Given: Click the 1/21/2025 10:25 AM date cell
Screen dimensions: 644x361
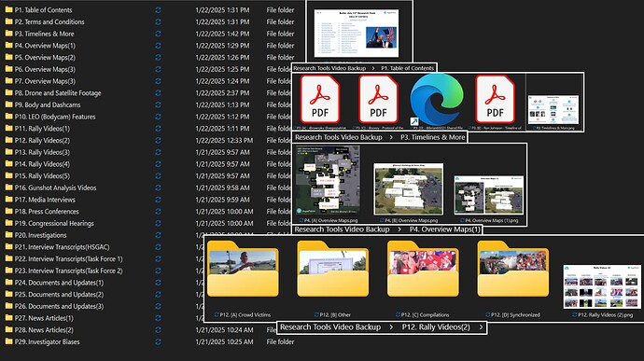Looking at the screenshot, I should pyautogui.click(x=224, y=341).
